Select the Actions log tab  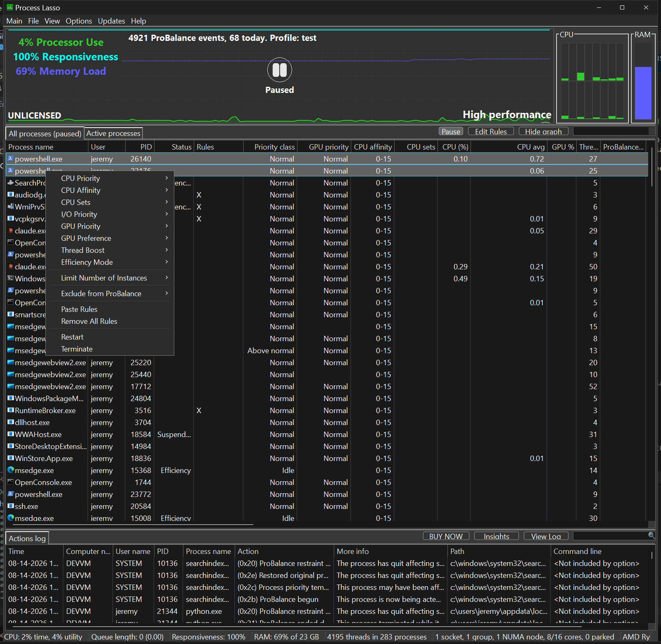click(x=27, y=538)
